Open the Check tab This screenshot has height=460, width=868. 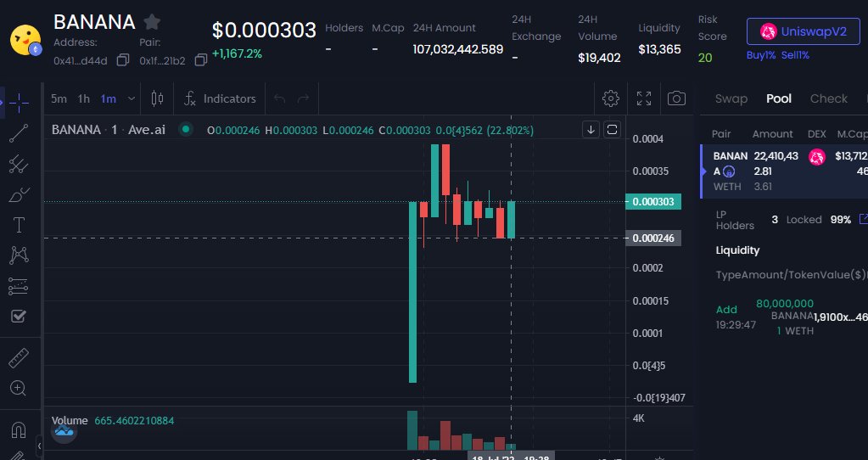829,98
